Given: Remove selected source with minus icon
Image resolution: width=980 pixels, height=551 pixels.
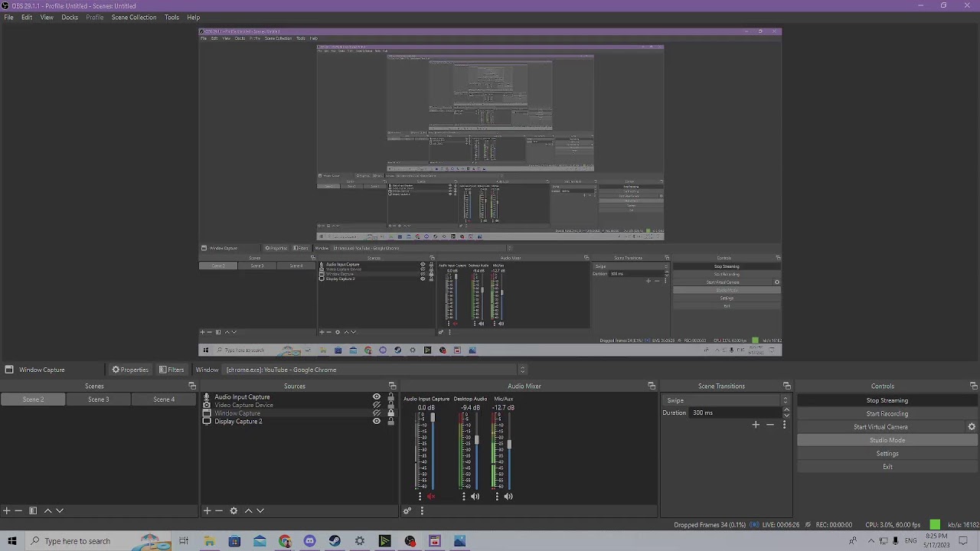Looking at the screenshot, I should pyautogui.click(x=219, y=510).
